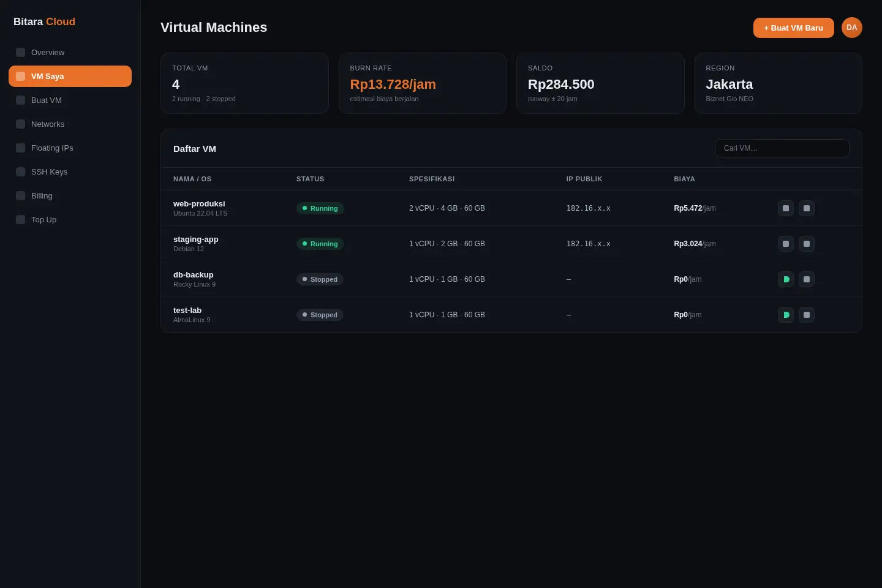This screenshot has height=588, width=882.
Task: Start the db-backup VM with green play icon
Action: [786, 279]
